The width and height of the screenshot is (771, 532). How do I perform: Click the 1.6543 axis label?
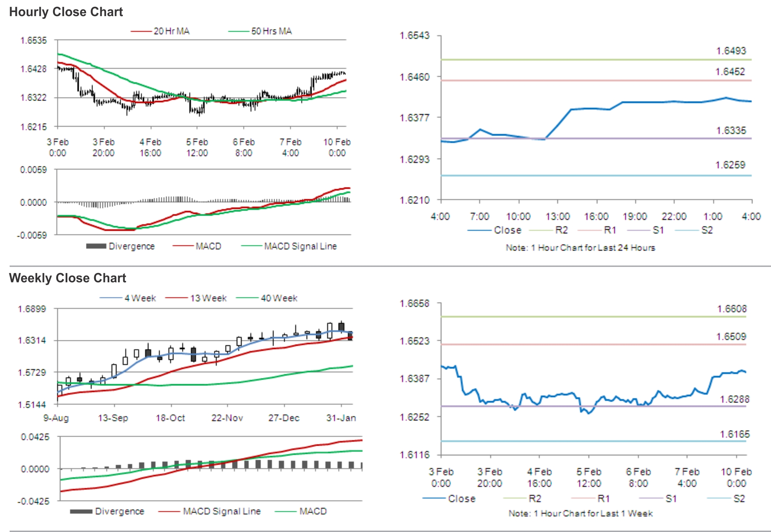[x=415, y=35]
